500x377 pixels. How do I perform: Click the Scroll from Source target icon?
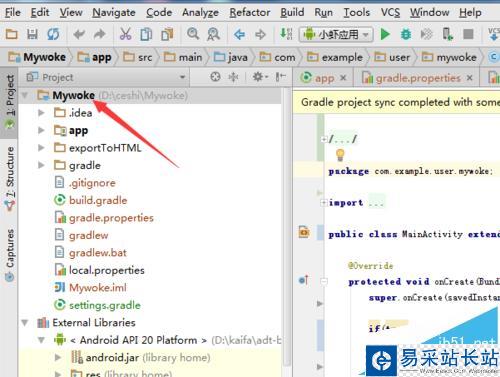tap(215, 77)
